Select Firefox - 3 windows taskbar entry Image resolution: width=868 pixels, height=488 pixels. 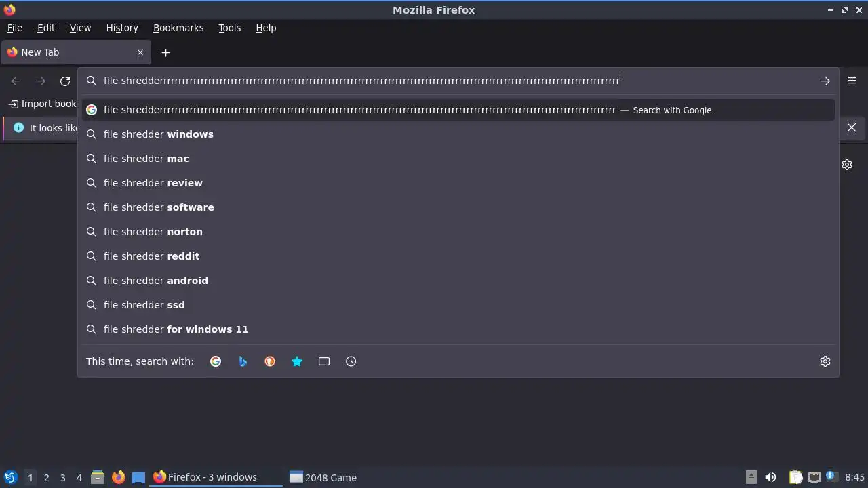coord(216,477)
